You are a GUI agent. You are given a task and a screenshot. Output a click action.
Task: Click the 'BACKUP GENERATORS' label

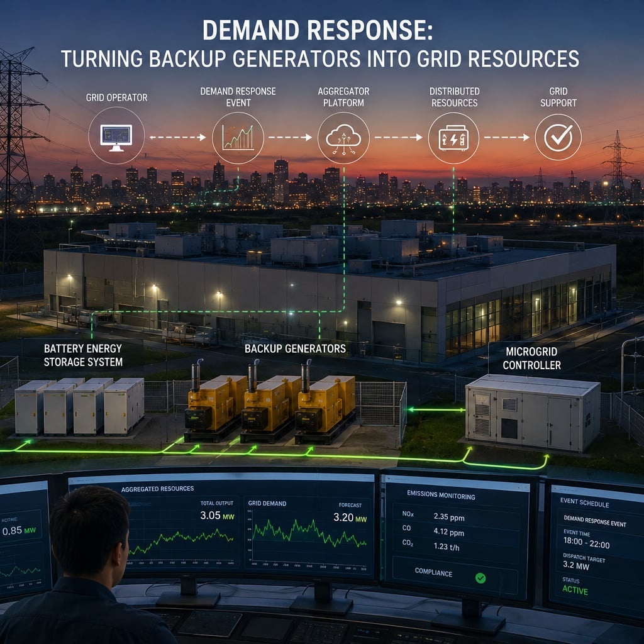click(296, 348)
